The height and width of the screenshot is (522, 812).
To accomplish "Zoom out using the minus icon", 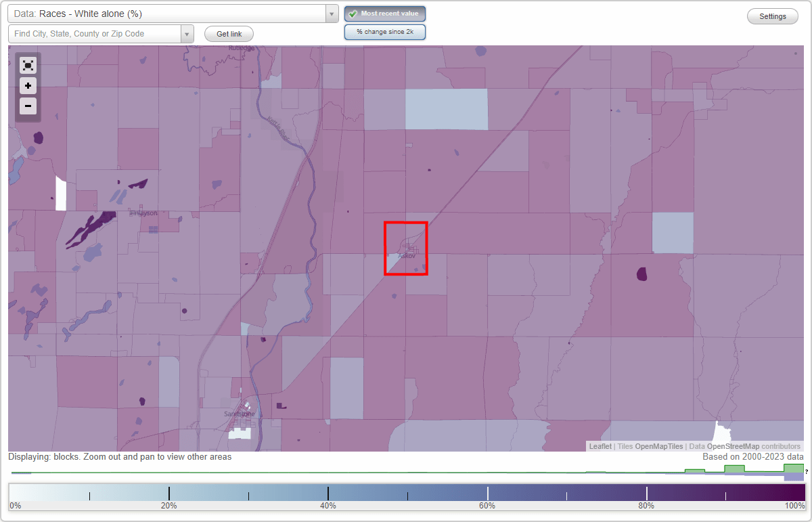I will 28,106.
